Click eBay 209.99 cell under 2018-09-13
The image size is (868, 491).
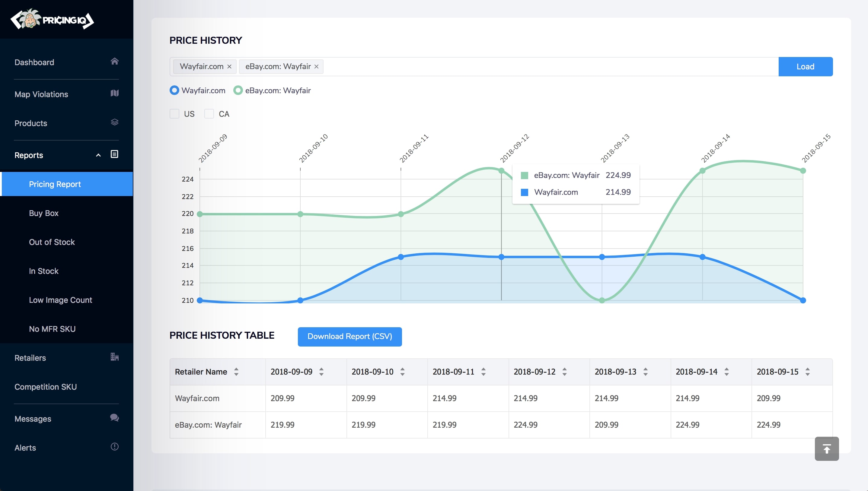point(630,425)
